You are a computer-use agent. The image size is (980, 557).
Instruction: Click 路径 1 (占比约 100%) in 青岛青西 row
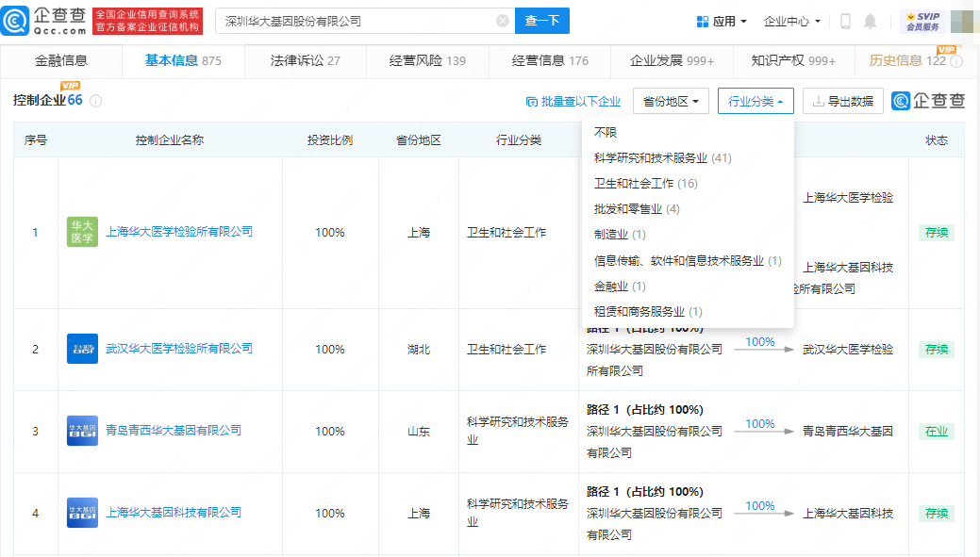(x=645, y=410)
